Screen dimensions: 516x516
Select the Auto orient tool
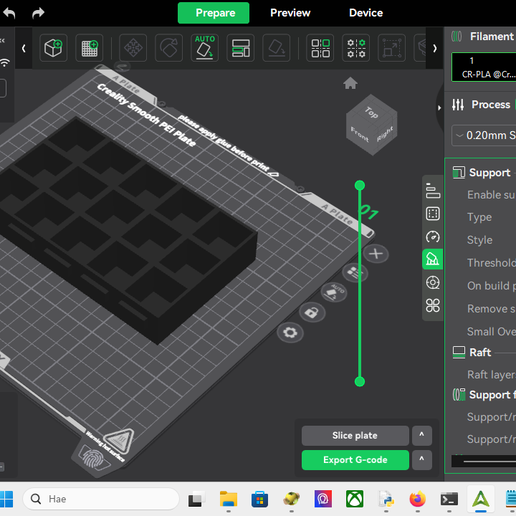[205, 48]
